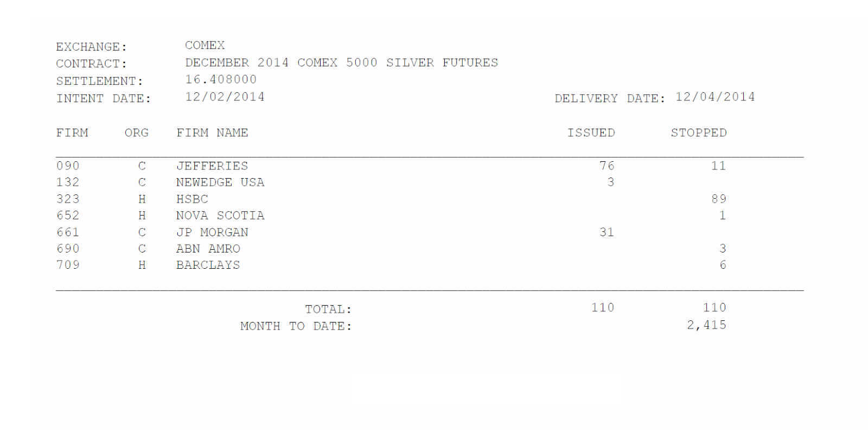Click the intent date 12/02/2014
Viewport: 868px width, 430px height.
click(x=225, y=97)
